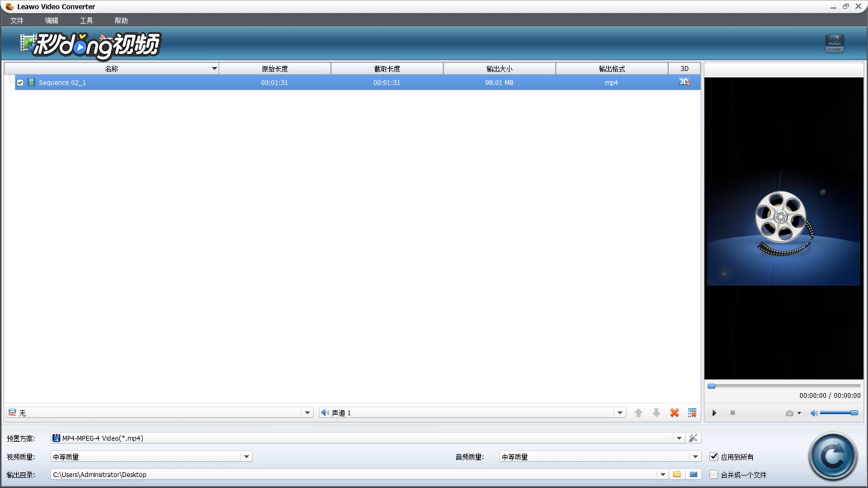Click the snapshot camera icon
Viewport: 868px width, 488px height.
point(789,413)
